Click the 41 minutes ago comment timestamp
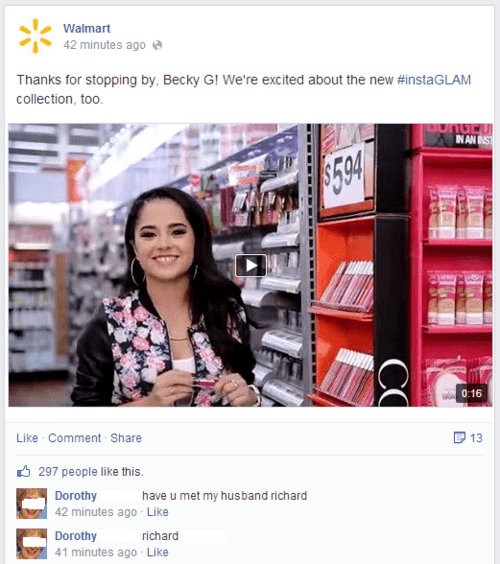This screenshot has height=564, width=500. [96, 552]
